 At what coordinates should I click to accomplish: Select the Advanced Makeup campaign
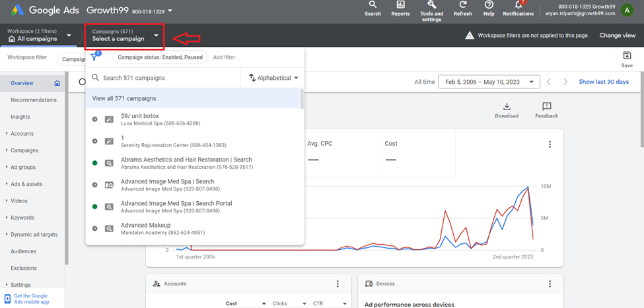tap(193, 228)
